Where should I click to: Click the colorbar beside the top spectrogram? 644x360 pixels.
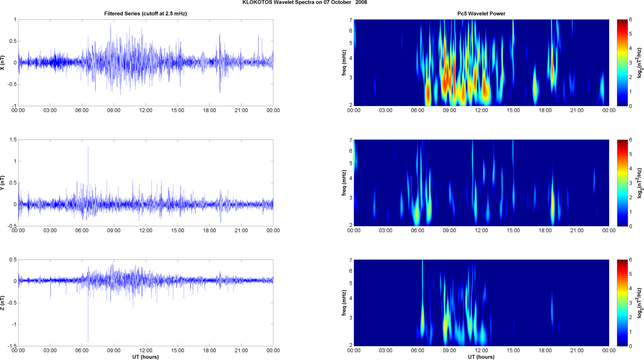click(622, 63)
